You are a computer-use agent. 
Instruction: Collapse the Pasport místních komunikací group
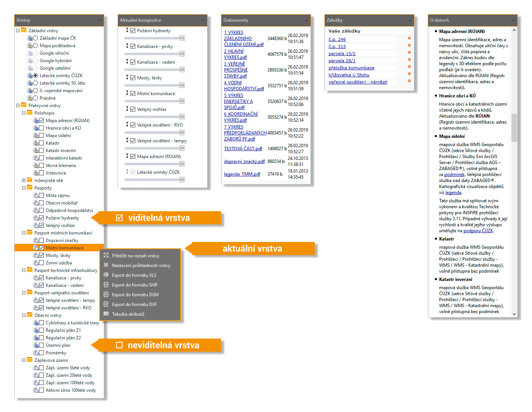(24, 233)
